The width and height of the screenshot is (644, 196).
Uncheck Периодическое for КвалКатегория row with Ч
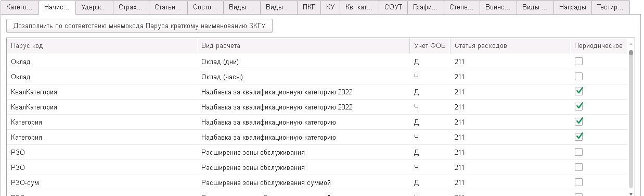coord(578,107)
